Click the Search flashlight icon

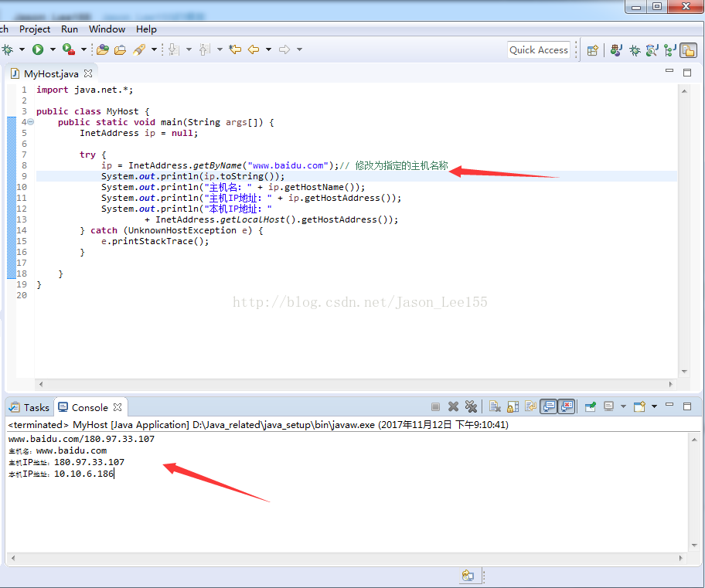[139, 49]
